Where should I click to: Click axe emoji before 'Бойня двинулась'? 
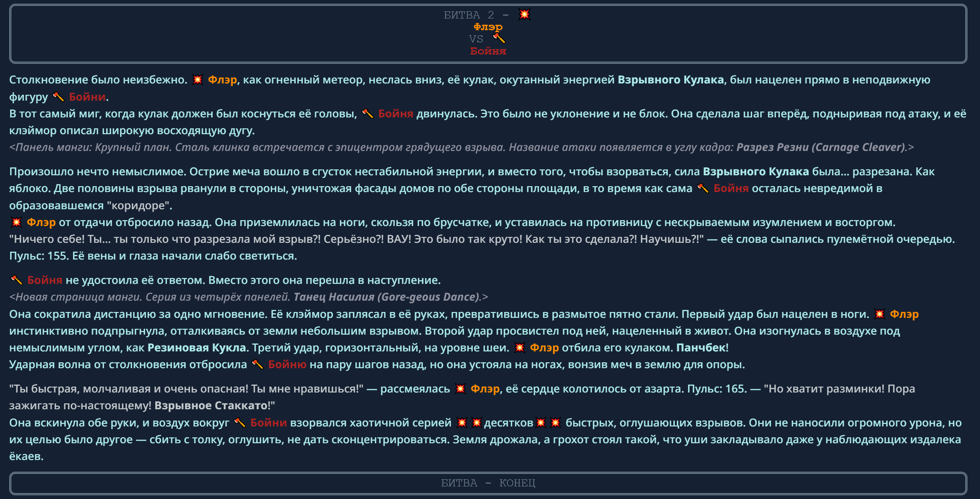click(367, 114)
